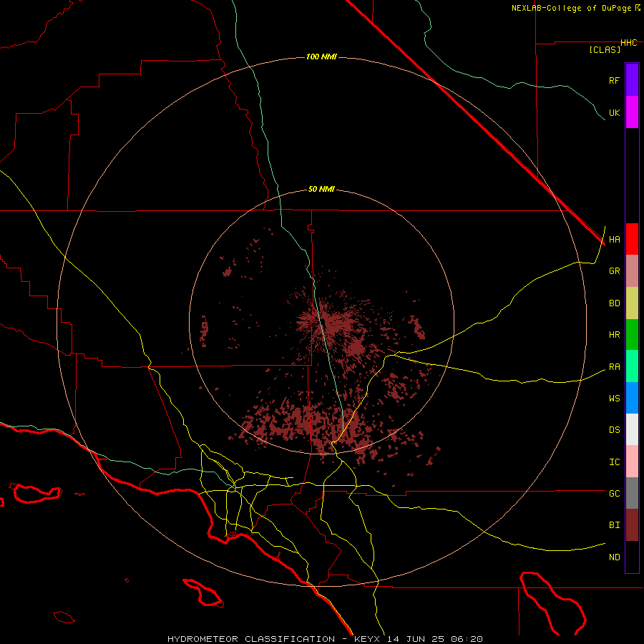
Task: Click the HR green legend swatch
Action: pyautogui.click(x=632, y=335)
